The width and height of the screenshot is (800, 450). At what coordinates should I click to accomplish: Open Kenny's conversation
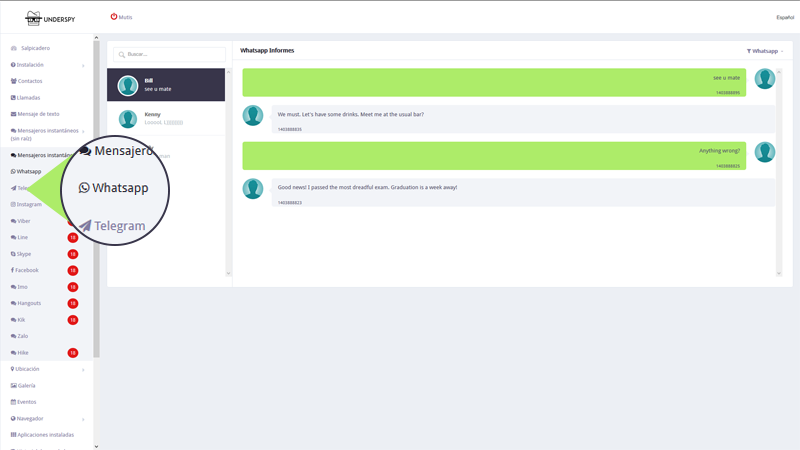(x=166, y=118)
